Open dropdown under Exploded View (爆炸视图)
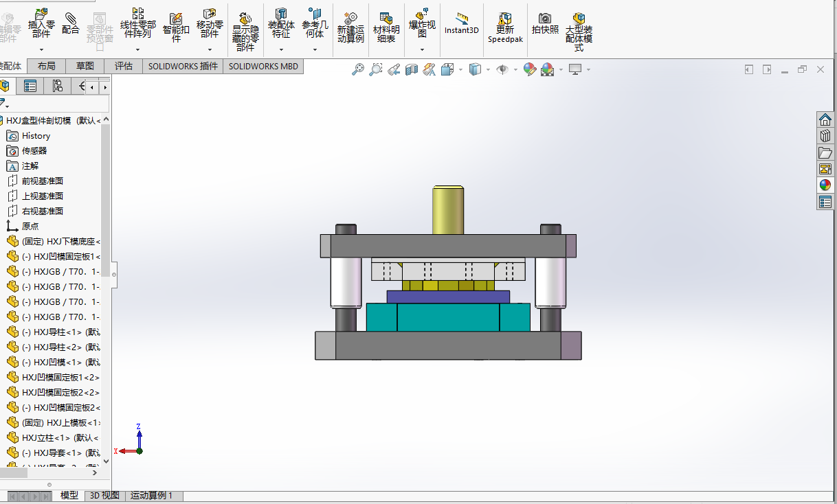Viewport: 837px width, 504px height. click(x=422, y=49)
